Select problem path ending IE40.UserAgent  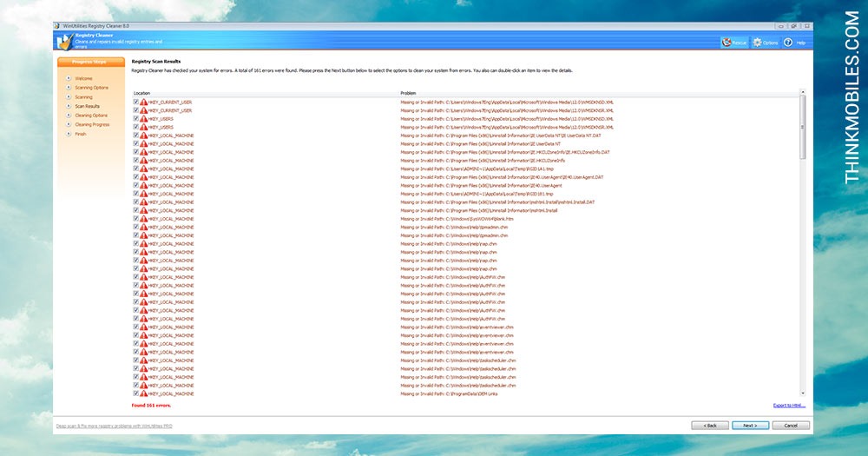pyautogui.click(x=481, y=185)
